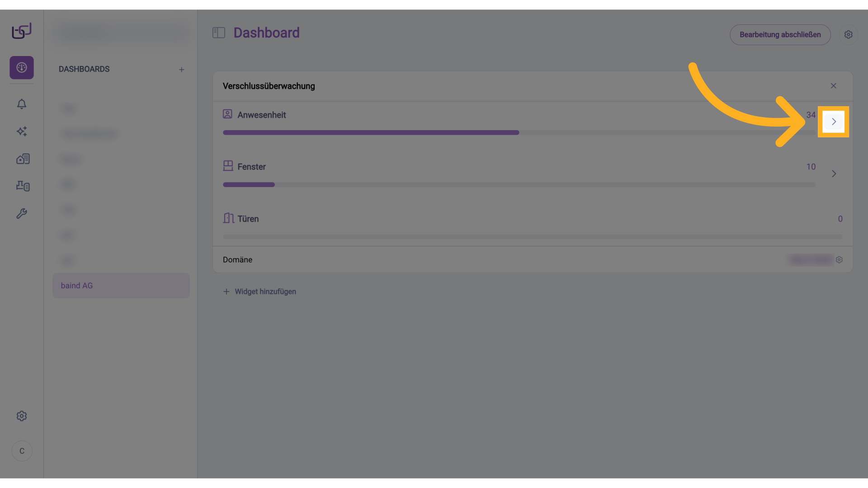Open the wrench tool icon in sidebar
Image resolution: width=868 pixels, height=488 pixels.
click(22, 213)
